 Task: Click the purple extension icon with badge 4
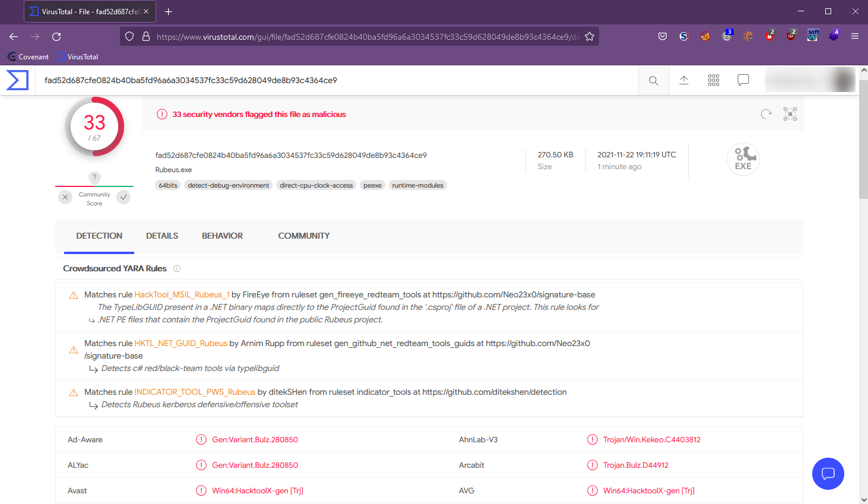[x=834, y=36]
